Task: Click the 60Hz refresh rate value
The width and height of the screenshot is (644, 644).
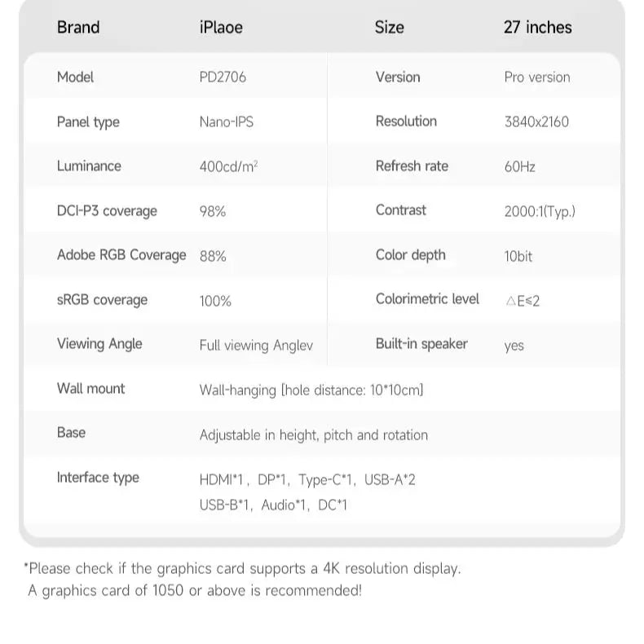Action: click(520, 166)
